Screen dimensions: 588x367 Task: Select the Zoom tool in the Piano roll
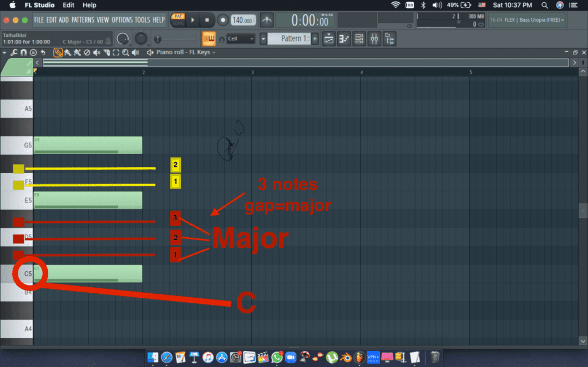125,52
